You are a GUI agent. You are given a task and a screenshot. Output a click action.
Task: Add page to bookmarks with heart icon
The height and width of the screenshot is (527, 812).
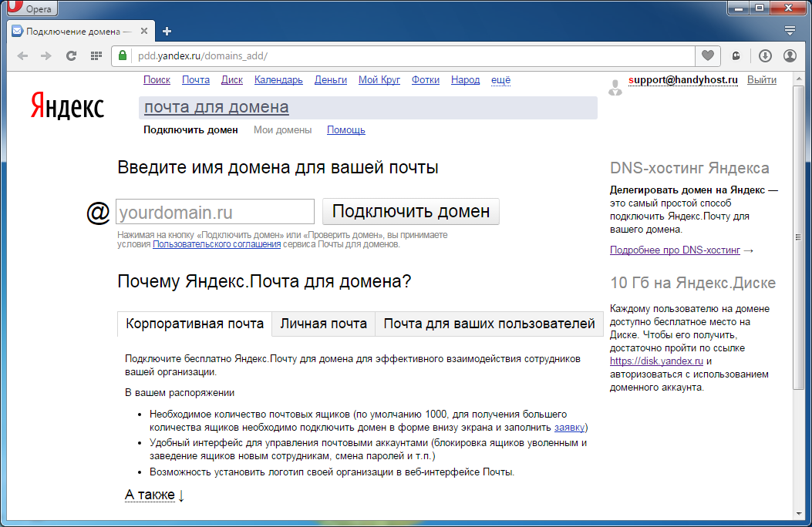coord(706,55)
